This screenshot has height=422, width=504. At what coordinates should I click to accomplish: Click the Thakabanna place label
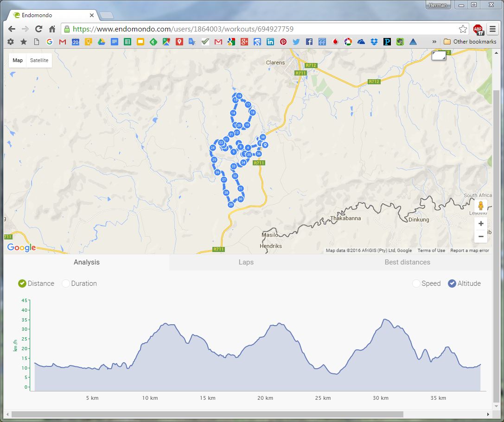[x=345, y=218]
